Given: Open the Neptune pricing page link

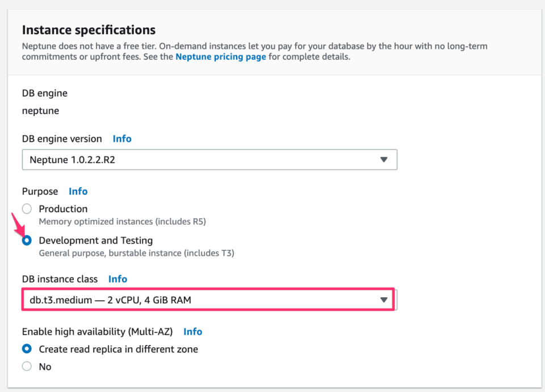Looking at the screenshot, I should 221,57.
